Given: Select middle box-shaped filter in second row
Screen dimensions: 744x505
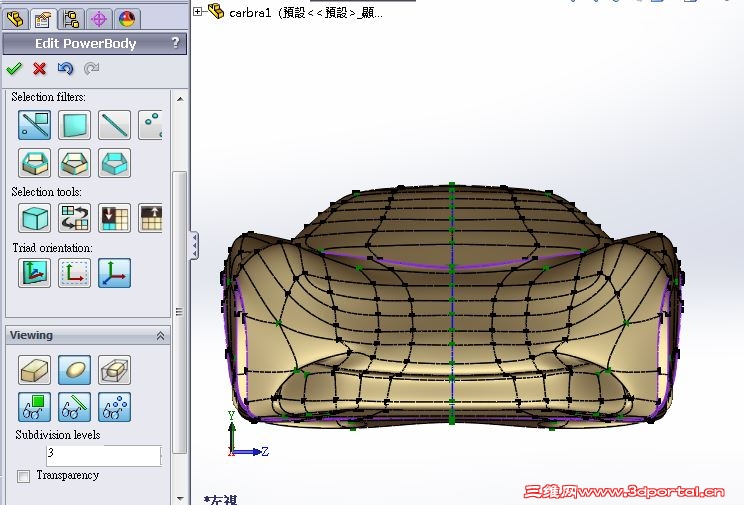Looking at the screenshot, I should point(74,163).
